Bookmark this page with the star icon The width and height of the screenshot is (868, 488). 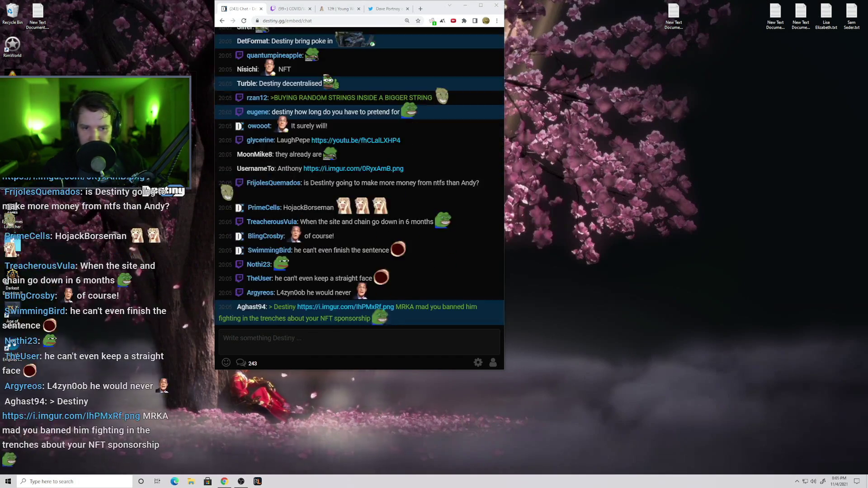[418, 21]
